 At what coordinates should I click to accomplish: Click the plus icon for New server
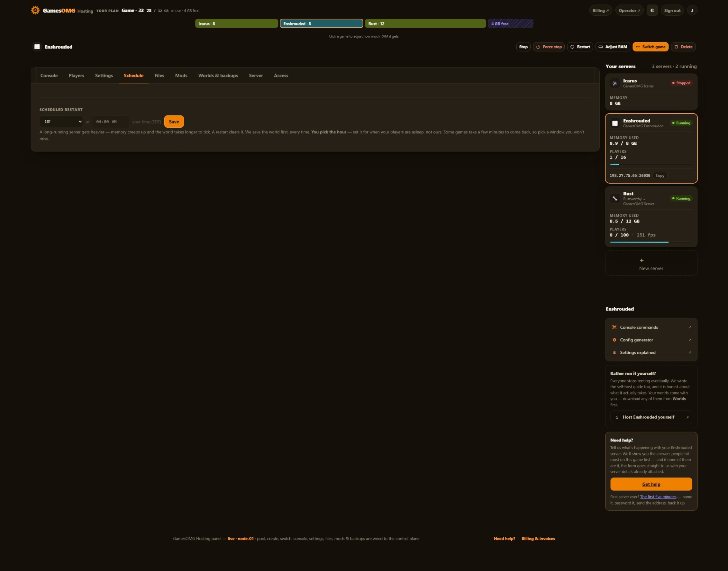pos(642,260)
